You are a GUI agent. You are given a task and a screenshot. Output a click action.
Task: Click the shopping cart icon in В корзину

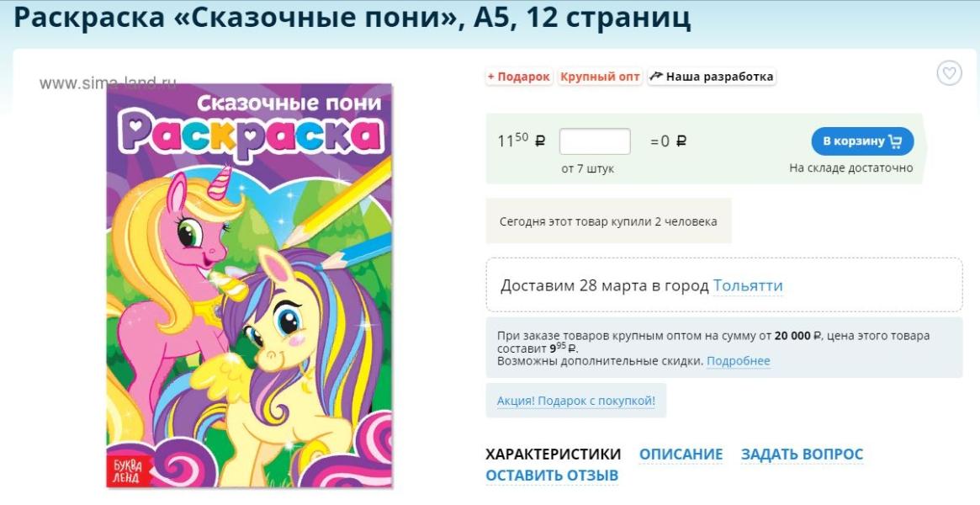tap(896, 142)
